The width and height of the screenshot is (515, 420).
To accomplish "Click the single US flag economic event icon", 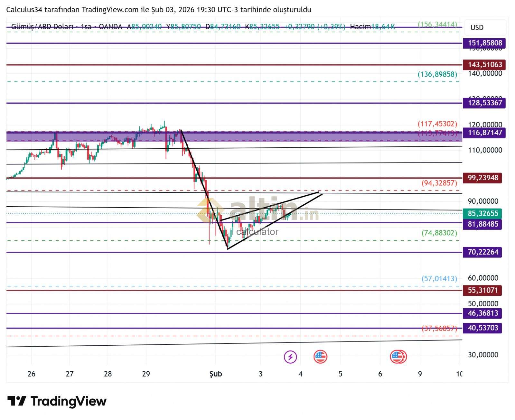I will [320, 357].
